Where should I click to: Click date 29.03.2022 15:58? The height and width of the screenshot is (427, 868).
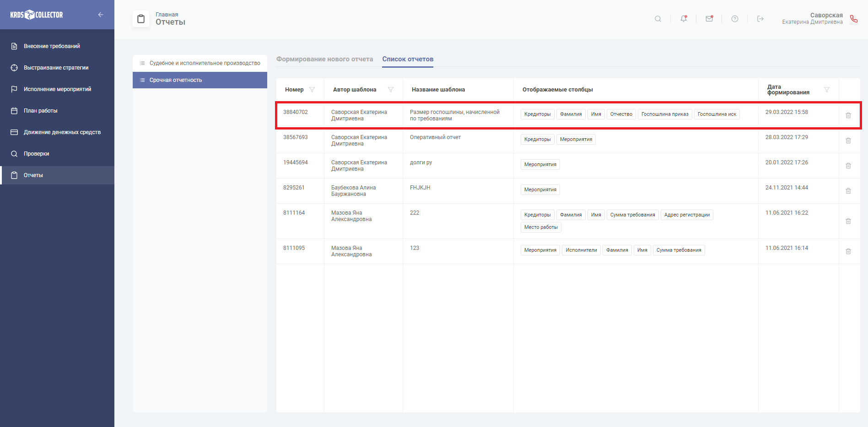[x=787, y=112]
